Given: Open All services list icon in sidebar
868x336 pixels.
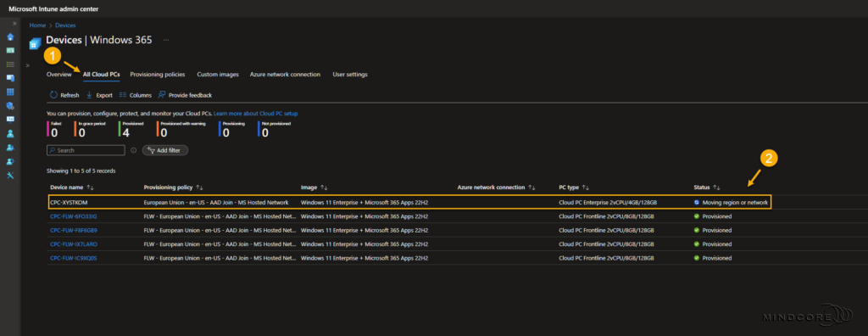Looking at the screenshot, I should [10, 64].
